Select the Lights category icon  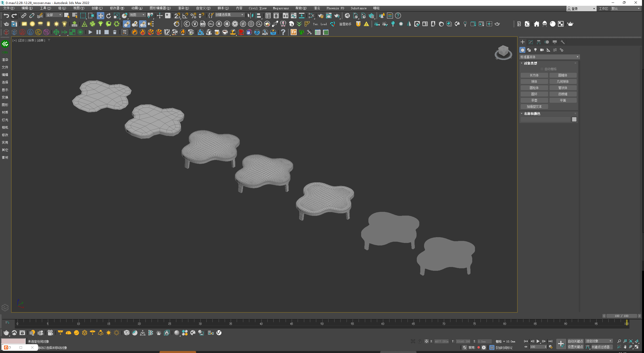[535, 50]
